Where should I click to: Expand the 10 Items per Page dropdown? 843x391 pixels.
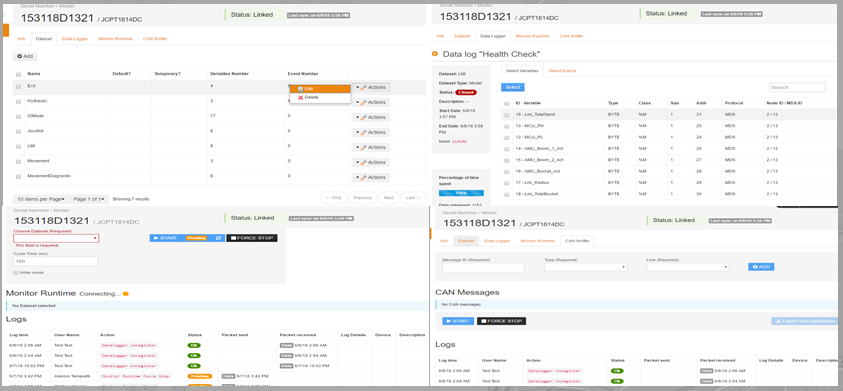tap(41, 199)
